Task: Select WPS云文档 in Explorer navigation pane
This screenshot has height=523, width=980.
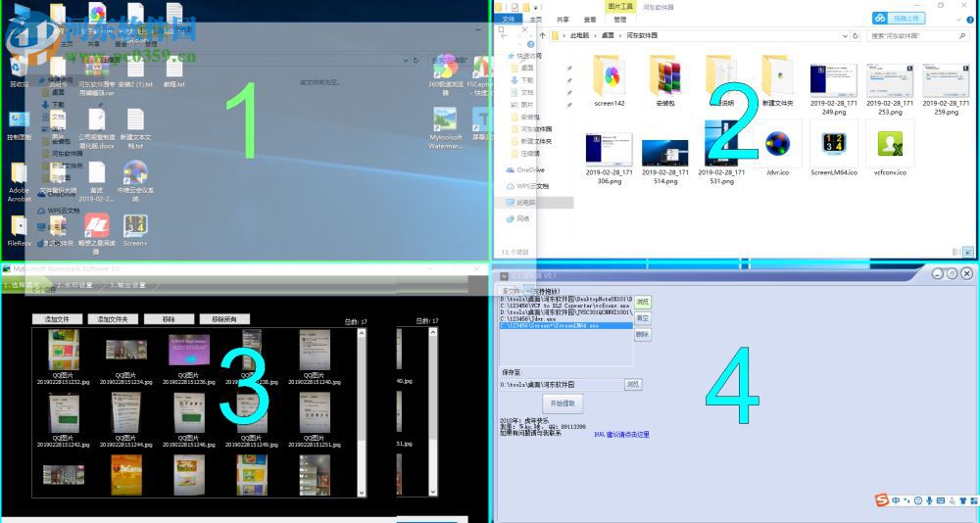Action: [x=527, y=186]
